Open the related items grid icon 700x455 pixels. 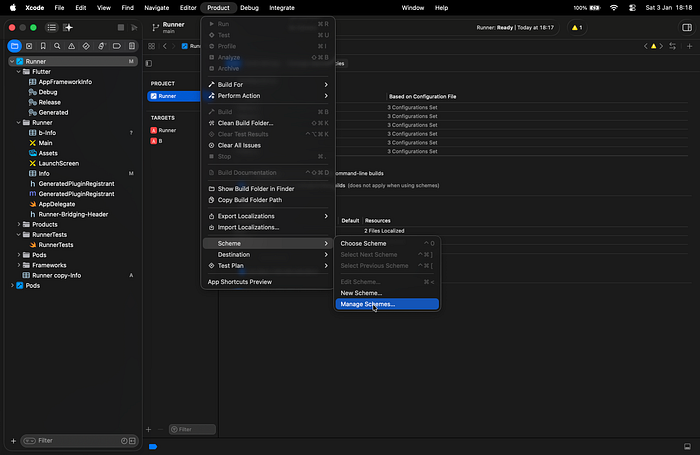click(x=152, y=46)
